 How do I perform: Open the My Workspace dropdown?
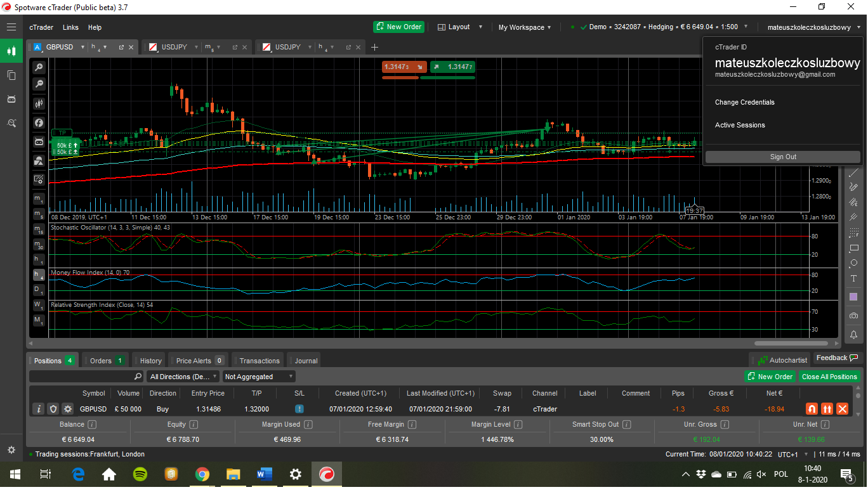coord(524,27)
